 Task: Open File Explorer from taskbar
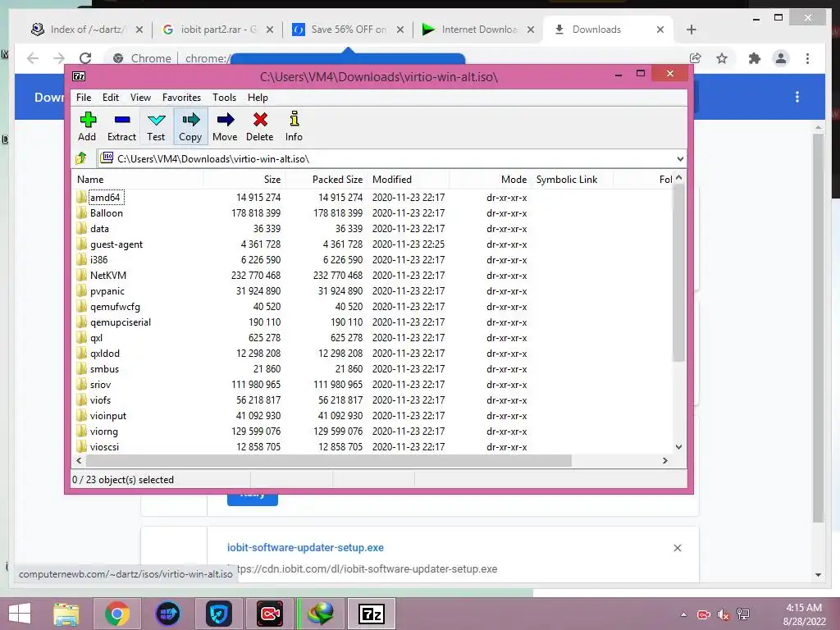(66, 614)
